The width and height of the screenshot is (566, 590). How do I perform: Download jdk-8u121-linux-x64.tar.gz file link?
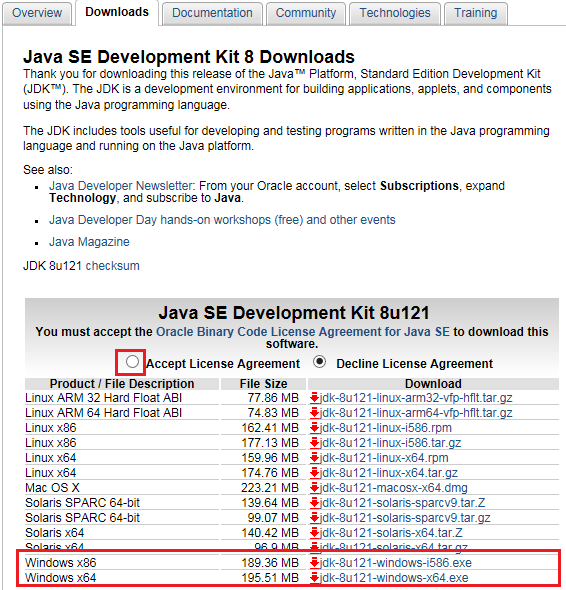pyautogui.click(x=389, y=473)
